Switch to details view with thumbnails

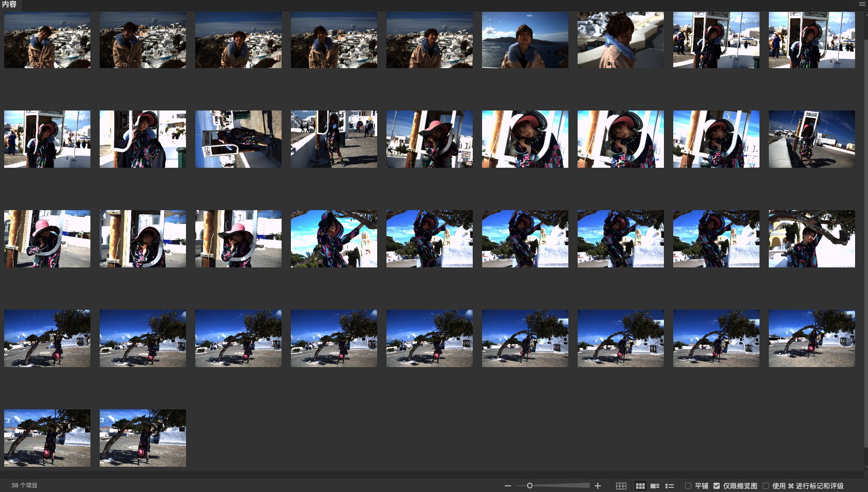(655, 486)
